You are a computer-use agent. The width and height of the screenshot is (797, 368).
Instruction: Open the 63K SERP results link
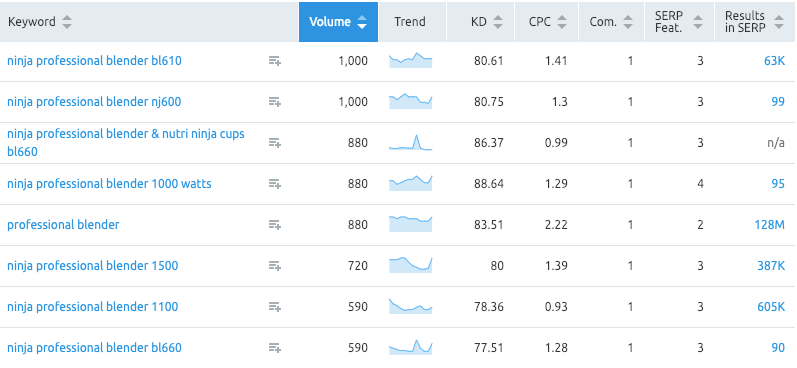[774, 61]
